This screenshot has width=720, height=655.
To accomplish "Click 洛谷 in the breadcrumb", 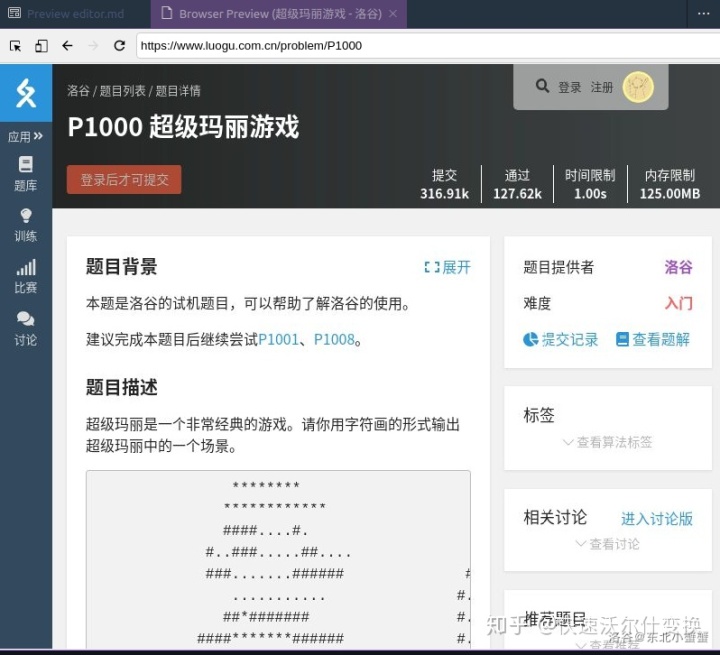I will coord(78,91).
